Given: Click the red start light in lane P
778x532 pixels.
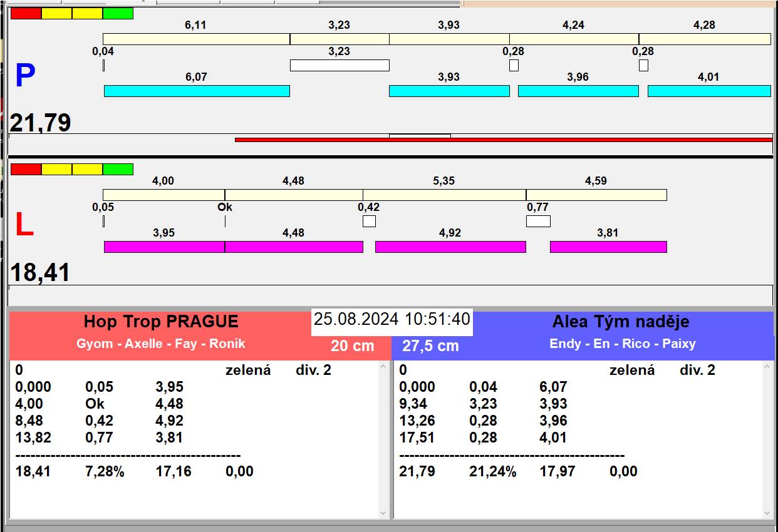Looking at the screenshot, I should click(x=26, y=13).
